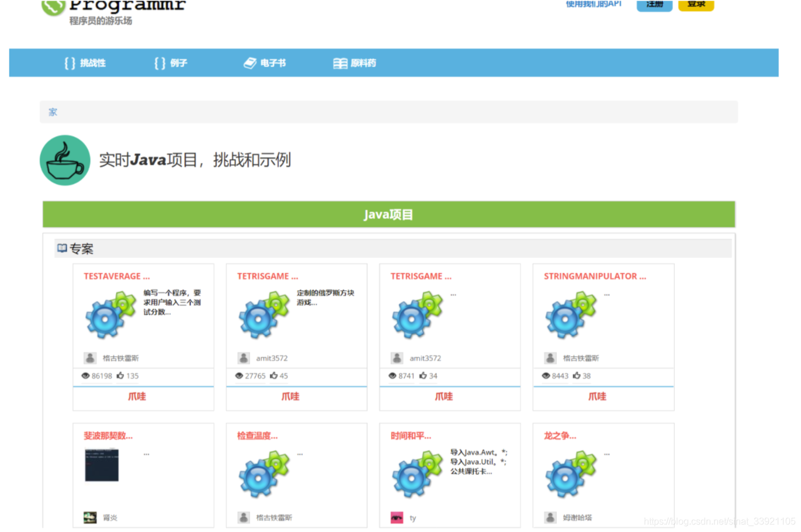Click the dark screenshot thumbnail in 斐波那契数 card
Image resolution: width=801 pixels, height=532 pixels.
click(102, 465)
